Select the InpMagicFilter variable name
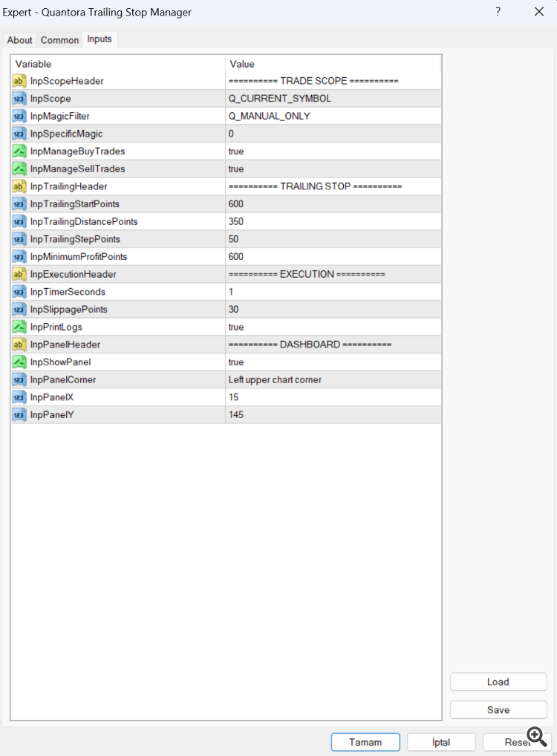Viewport: 557px width, 756px height. tap(60, 116)
